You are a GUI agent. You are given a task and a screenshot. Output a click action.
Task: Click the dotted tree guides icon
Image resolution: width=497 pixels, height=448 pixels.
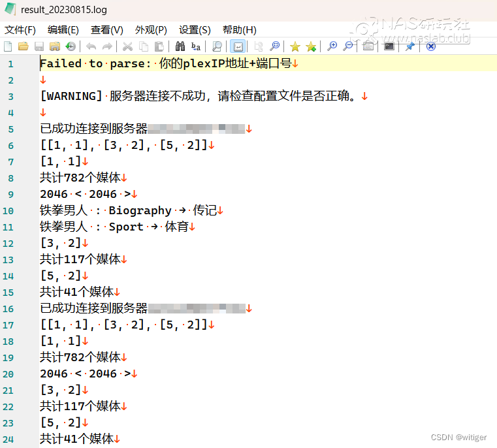pyautogui.click(x=259, y=46)
